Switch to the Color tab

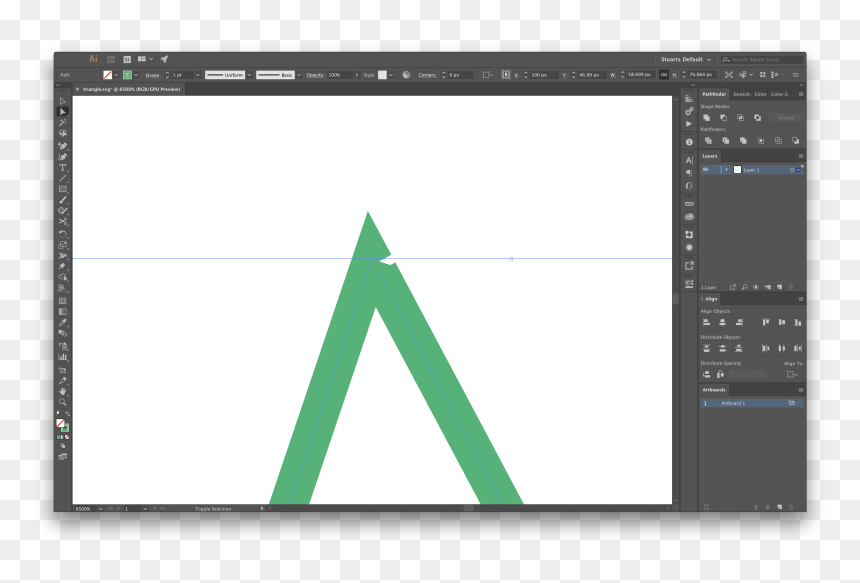760,94
